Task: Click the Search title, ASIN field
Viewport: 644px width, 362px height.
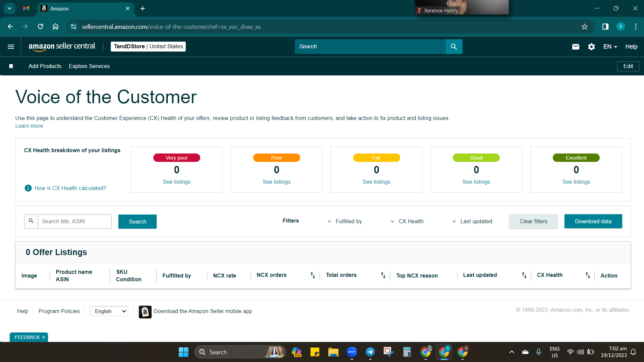Action: tap(75, 221)
